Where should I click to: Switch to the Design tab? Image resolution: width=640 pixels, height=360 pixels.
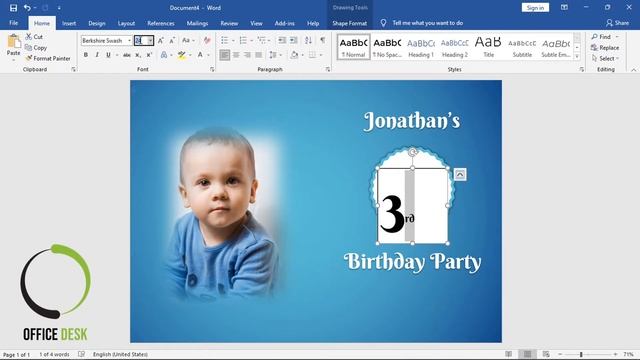point(97,23)
